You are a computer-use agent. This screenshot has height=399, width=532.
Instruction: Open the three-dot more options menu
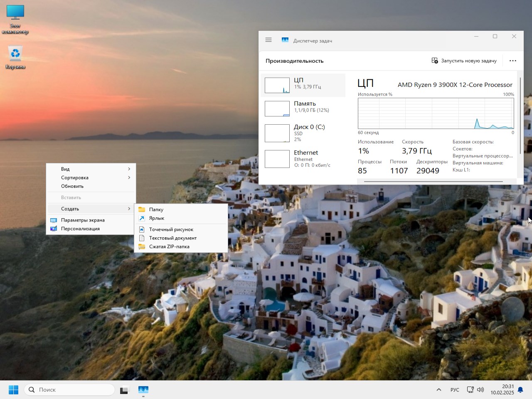pos(513,61)
